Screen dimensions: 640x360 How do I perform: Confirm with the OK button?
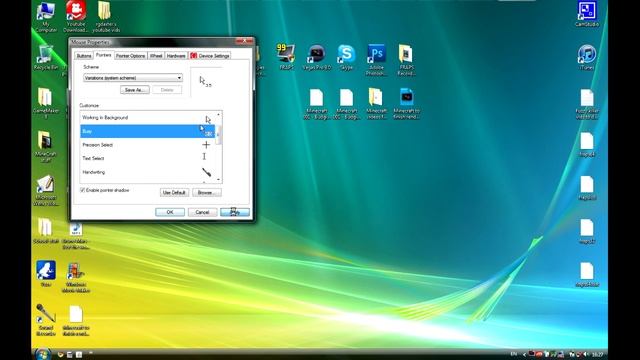pos(170,212)
